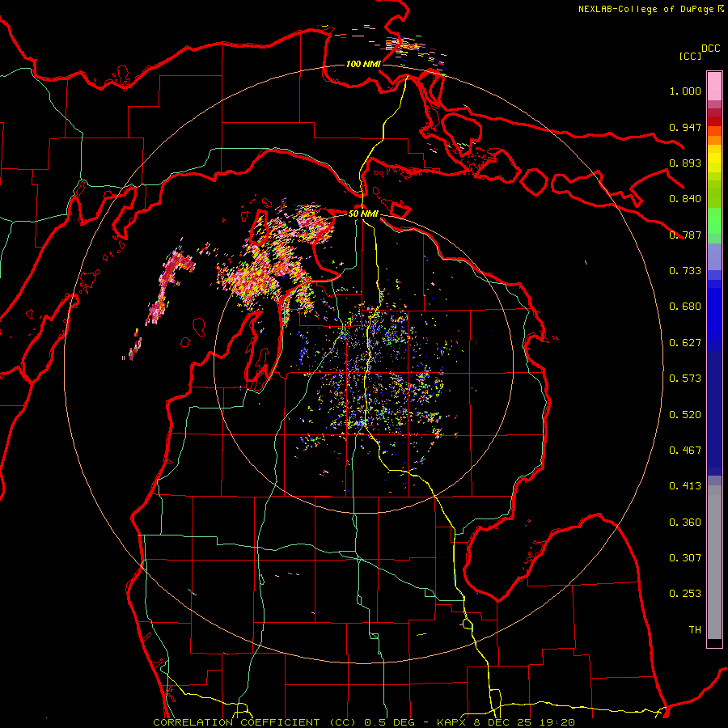Click the 50 NMI range ring label
This screenshot has width=728, height=728.
(x=363, y=214)
